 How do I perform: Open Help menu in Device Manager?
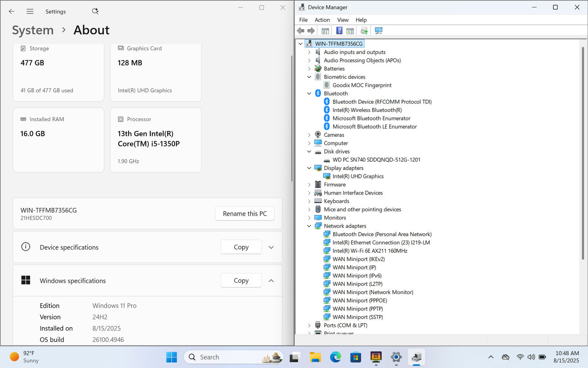click(x=361, y=20)
